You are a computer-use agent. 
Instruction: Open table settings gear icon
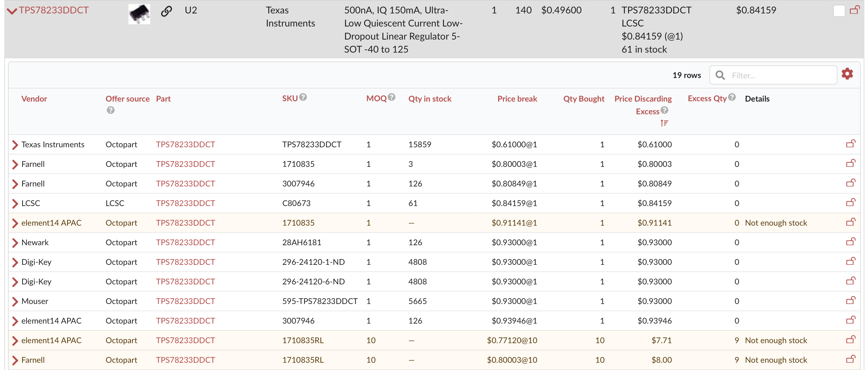coord(847,74)
